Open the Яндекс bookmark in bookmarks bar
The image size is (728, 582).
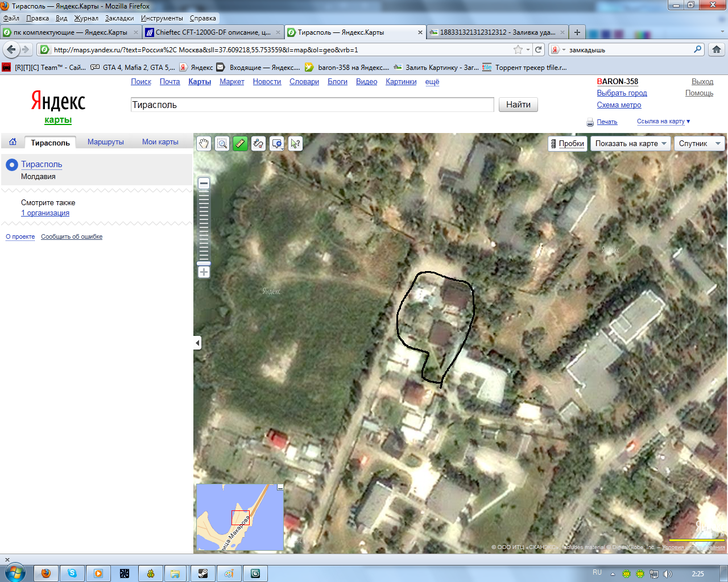click(x=196, y=68)
